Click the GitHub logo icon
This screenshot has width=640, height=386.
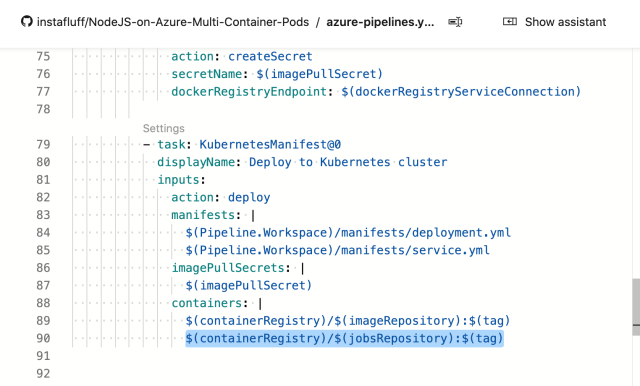(x=27, y=22)
